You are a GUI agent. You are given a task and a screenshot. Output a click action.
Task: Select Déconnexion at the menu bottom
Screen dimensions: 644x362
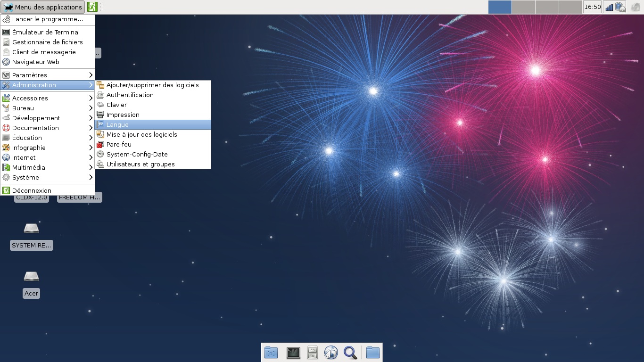coord(48,190)
